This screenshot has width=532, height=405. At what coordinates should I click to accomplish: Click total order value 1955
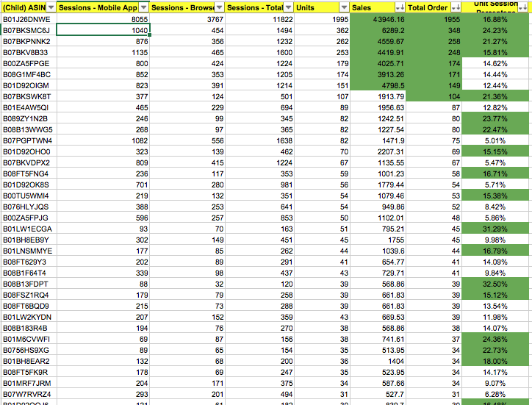pyautogui.click(x=434, y=19)
